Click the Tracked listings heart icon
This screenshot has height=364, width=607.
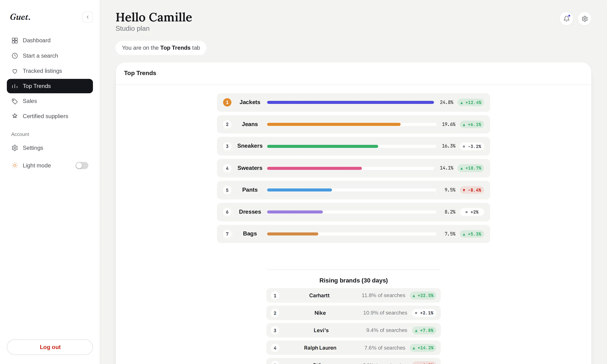15,71
